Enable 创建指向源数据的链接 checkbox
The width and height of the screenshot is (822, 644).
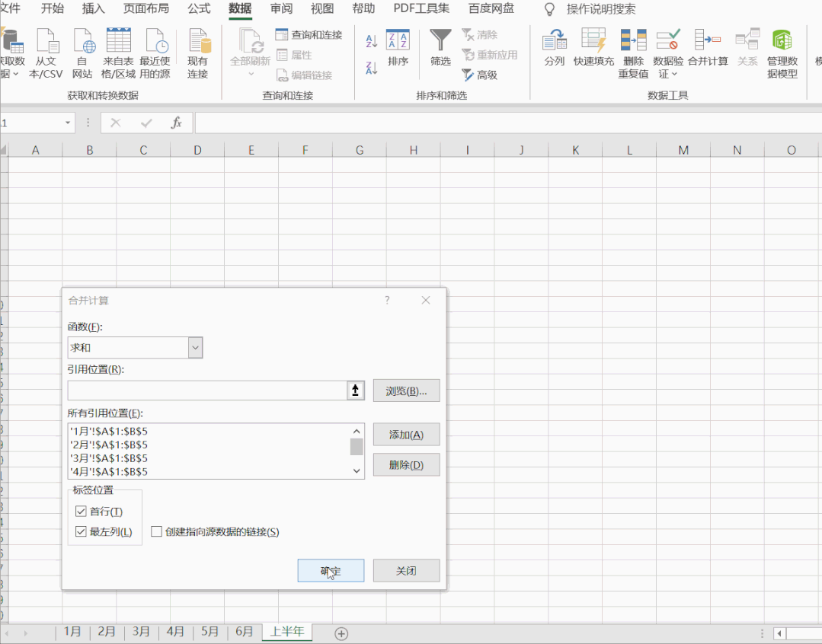click(x=156, y=531)
